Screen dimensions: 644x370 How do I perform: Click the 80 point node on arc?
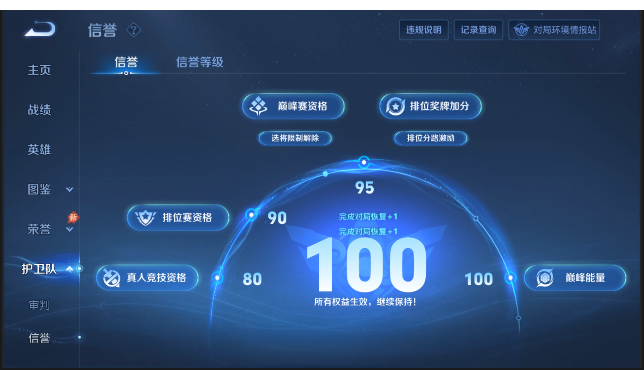click(x=217, y=278)
